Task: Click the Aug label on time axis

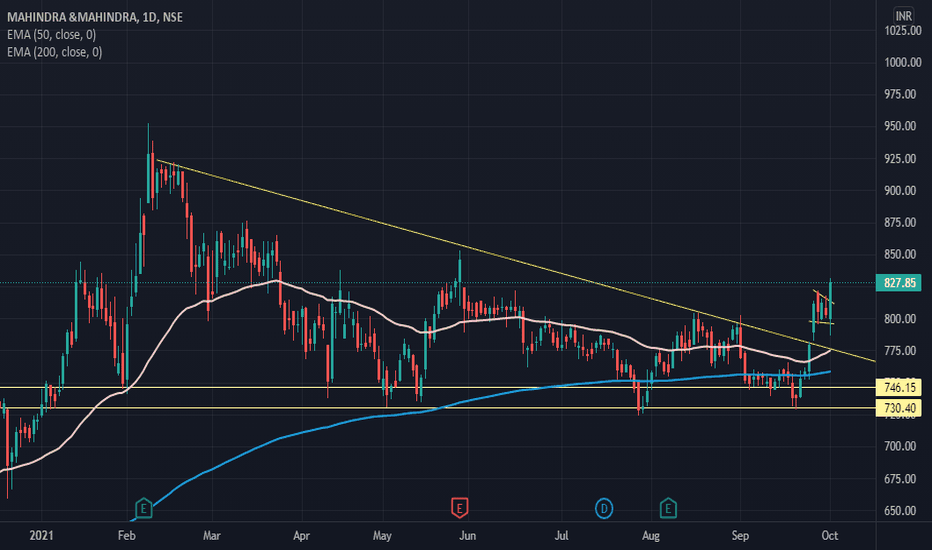Action: (651, 536)
